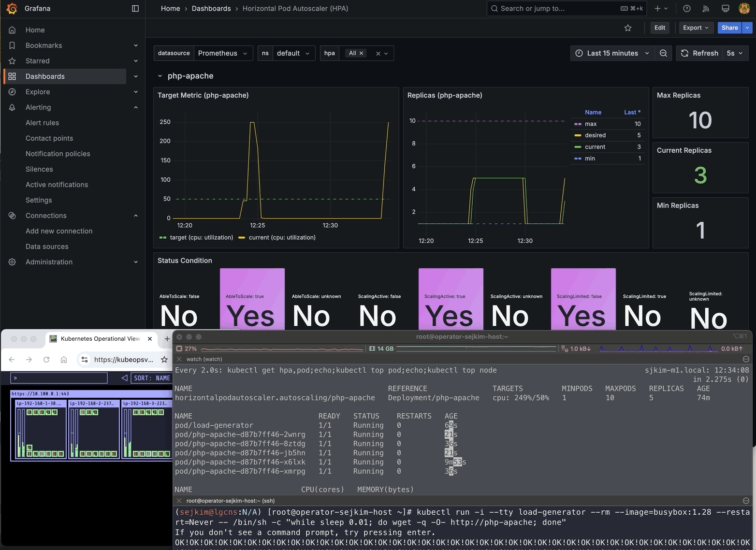Open the Dashboards breadcrumb link

coord(211,9)
